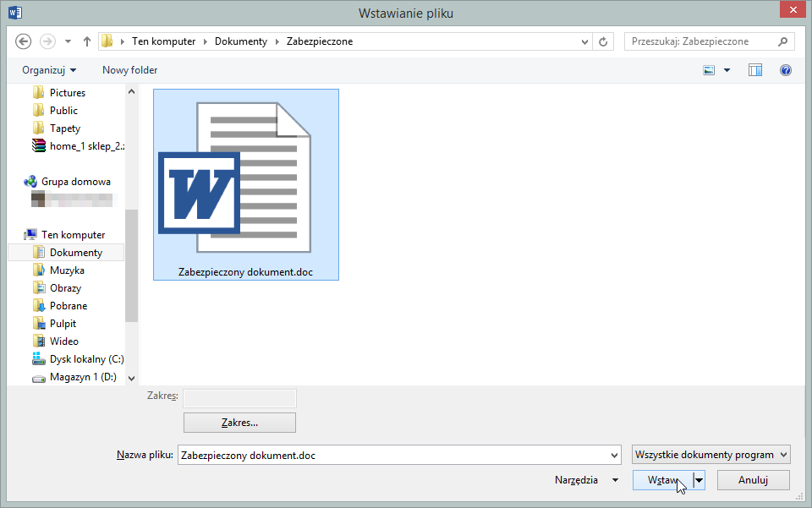812x508 pixels.
Task: Open the recent locations dropdown arrow
Action: point(68,41)
